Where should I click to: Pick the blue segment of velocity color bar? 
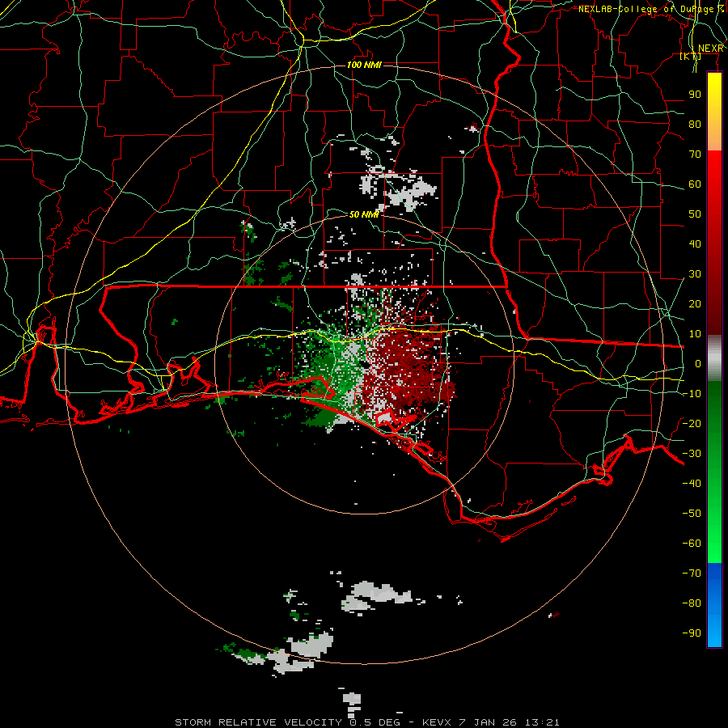pyautogui.click(x=714, y=604)
